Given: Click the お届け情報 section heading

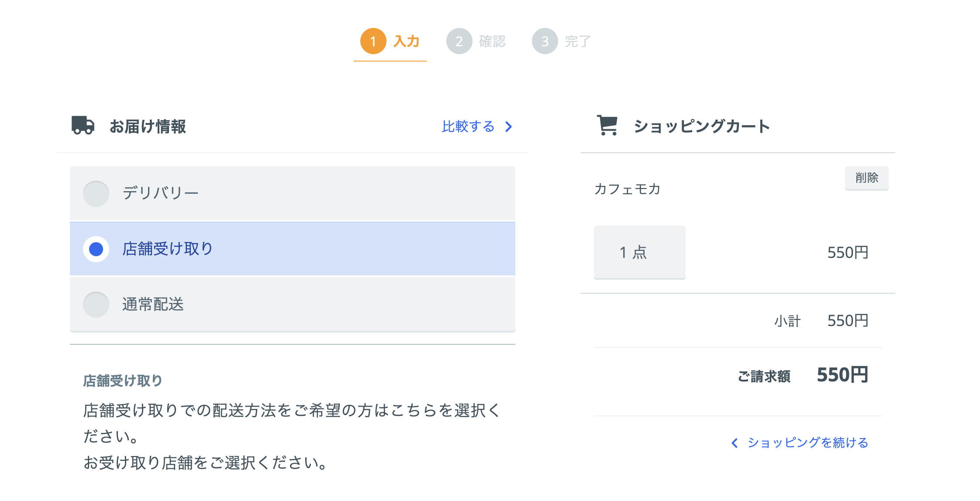Looking at the screenshot, I should pos(148,127).
